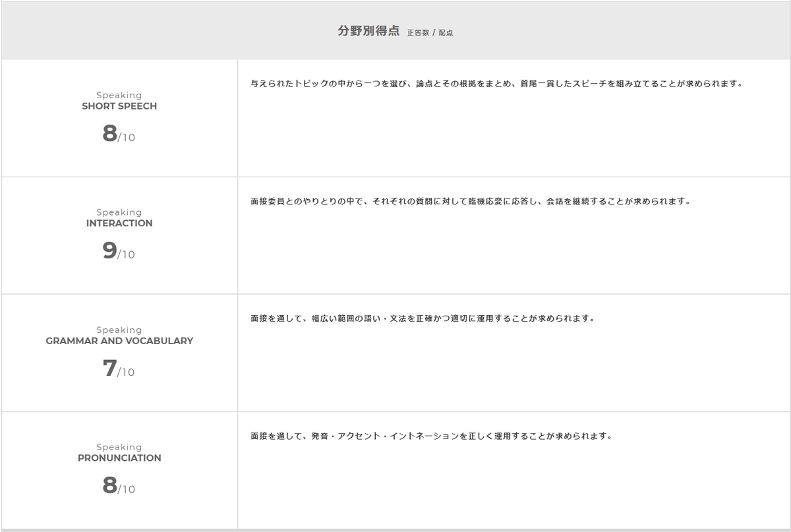This screenshot has height=532, width=791.
Task: Click the score 7/10 under GRAMMAR AND VOCABULARY
Action: 119,370
